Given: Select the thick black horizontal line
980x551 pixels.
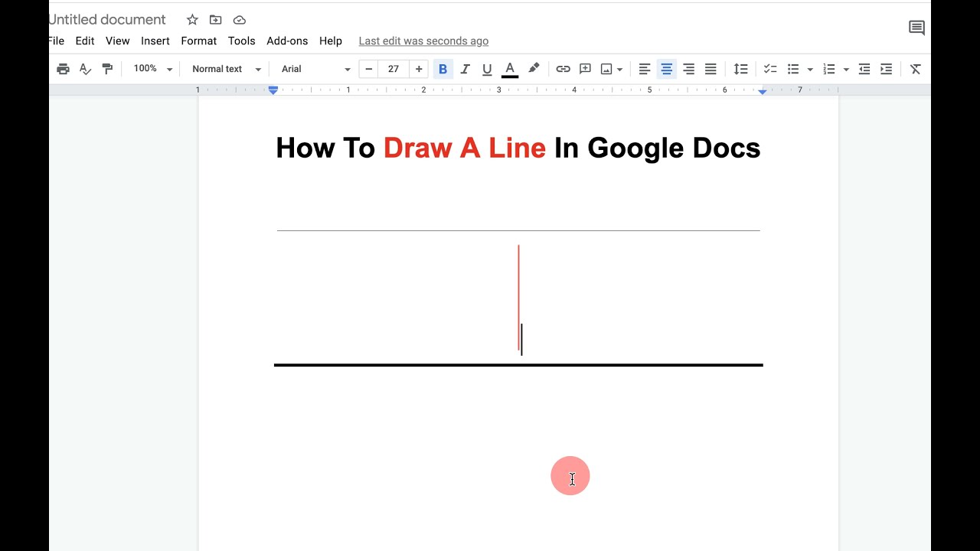Looking at the screenshot, I should 518,365.
